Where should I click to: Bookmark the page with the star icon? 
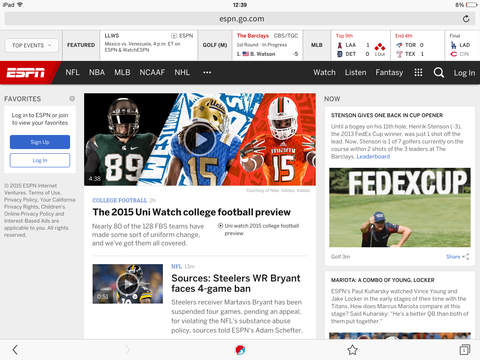click(352, 350)
